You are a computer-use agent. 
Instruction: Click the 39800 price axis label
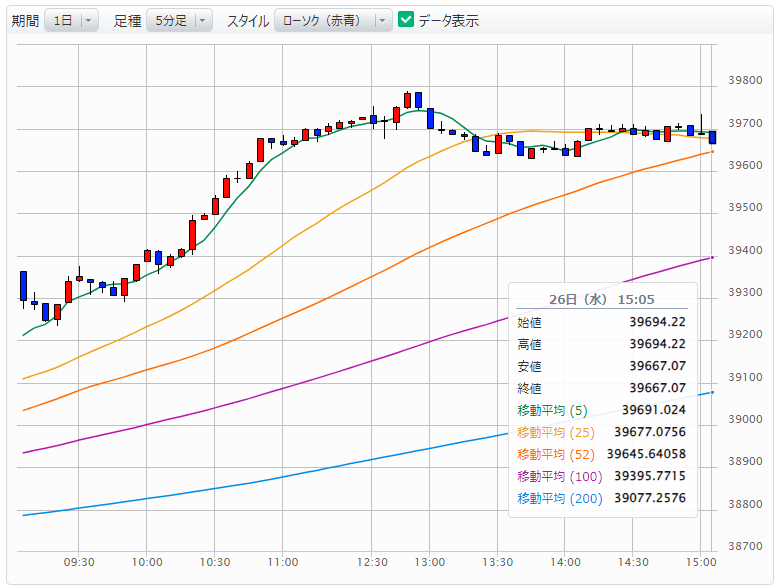747,80
